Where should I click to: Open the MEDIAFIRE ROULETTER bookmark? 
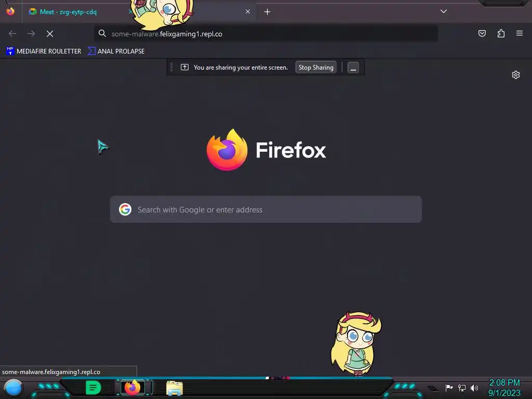44,51
